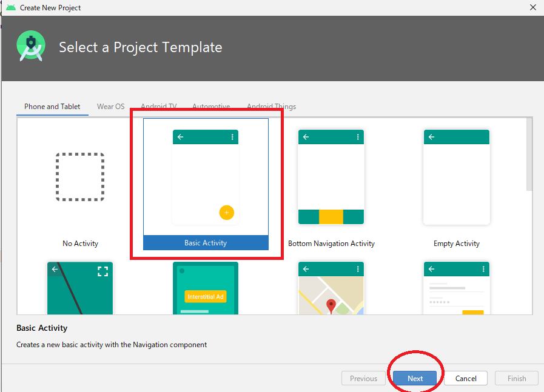The height and width of the screenshot is (392, 544).
Task: Click the Bottom Navigation Activity label
Action: pyautogui.click(x=331, y=244)
